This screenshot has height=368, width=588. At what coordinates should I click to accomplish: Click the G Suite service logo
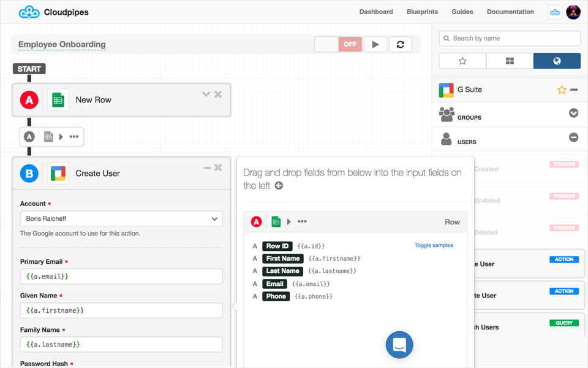tap(447, 90)
